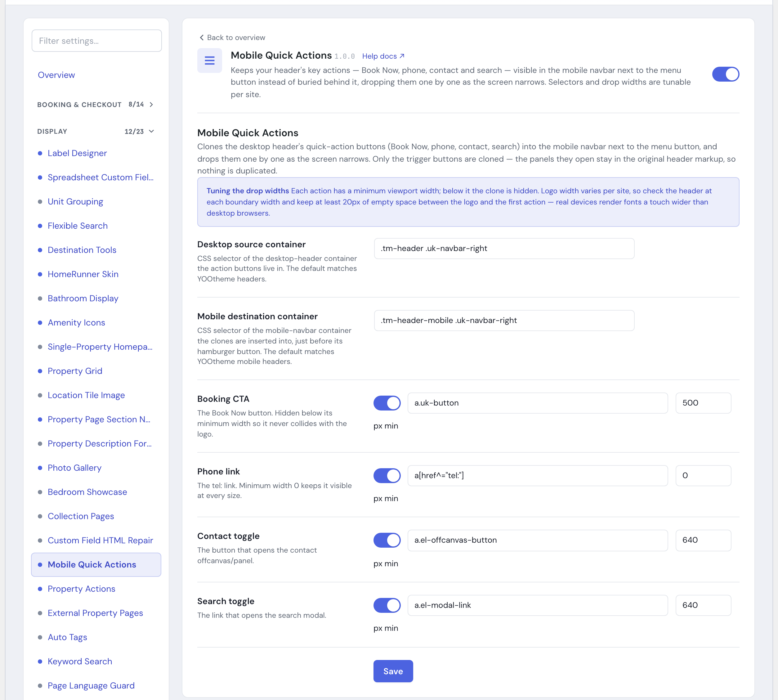The height and width of the screenshot is (700, 778).
Task: Toggle the main Mobile Quick Actions switch
Action: (725, 74)
